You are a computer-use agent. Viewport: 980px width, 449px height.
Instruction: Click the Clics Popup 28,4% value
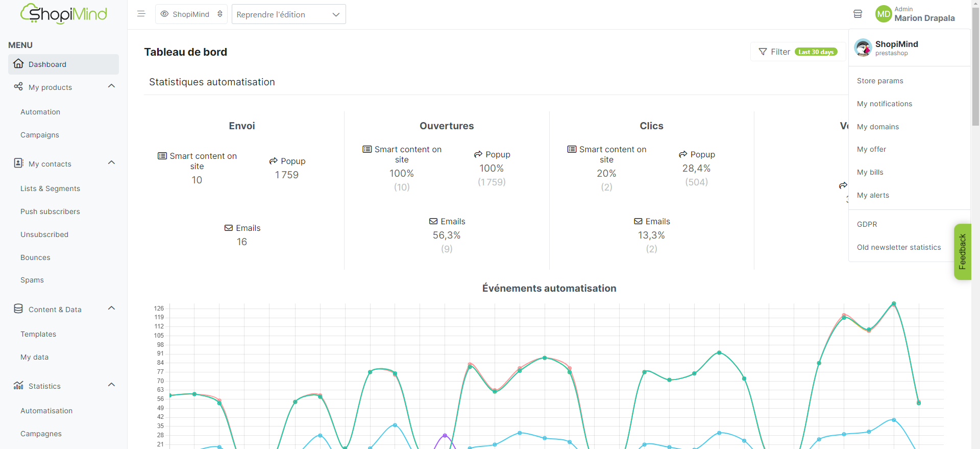click(x=696, y=168)
